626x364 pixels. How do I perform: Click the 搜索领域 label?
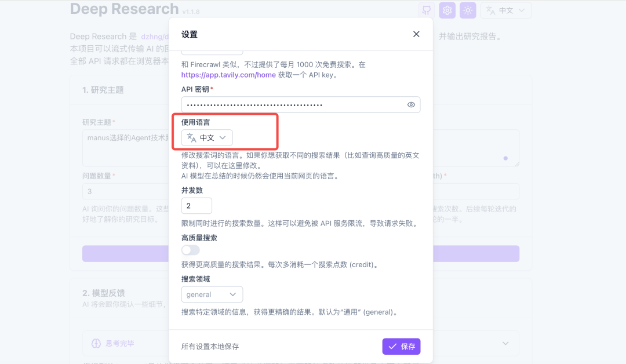(196, 279)
